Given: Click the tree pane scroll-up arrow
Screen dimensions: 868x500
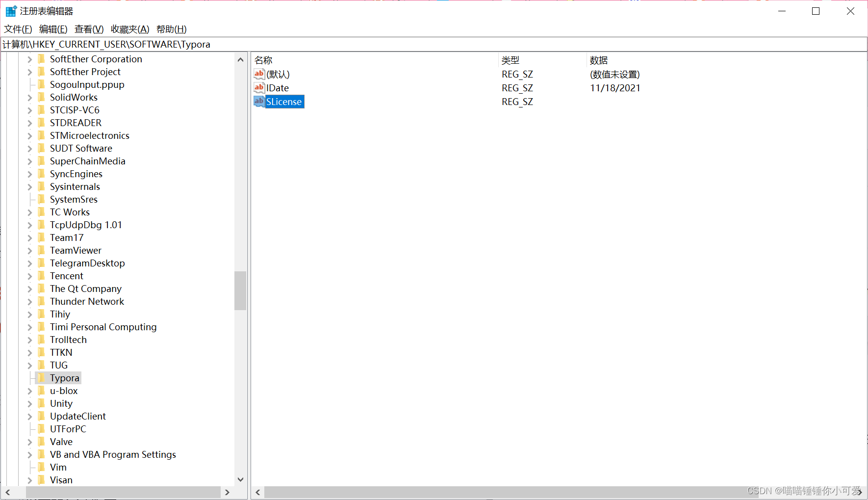Looking at the screenshot, I should (x=240, y=60).
